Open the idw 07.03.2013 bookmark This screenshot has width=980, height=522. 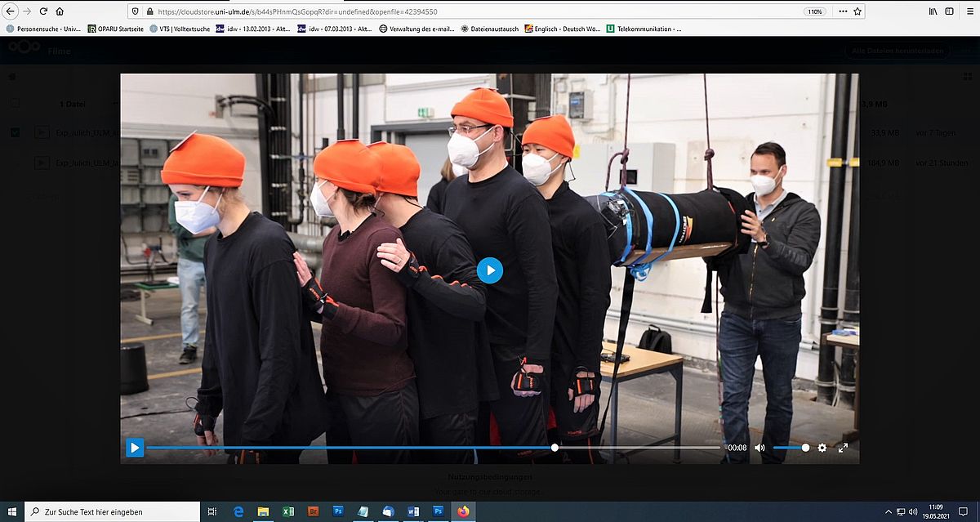tap(333, 29)
